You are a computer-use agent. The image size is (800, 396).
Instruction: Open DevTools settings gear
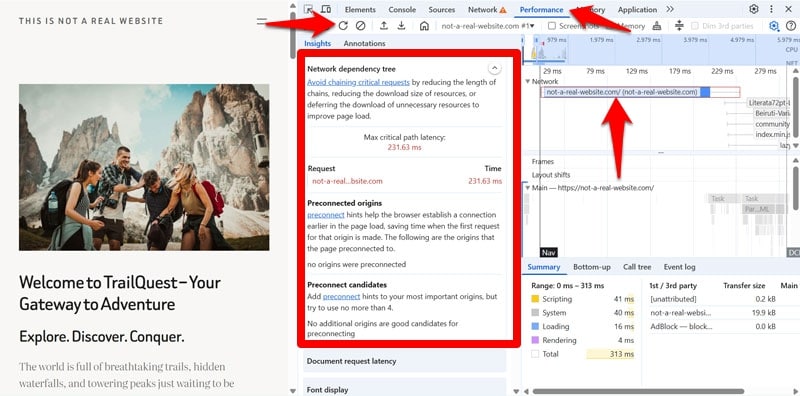(754, 9)
